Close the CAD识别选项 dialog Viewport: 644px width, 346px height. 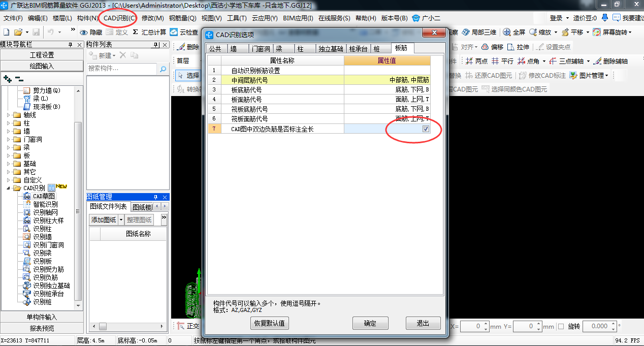[435, 34]
